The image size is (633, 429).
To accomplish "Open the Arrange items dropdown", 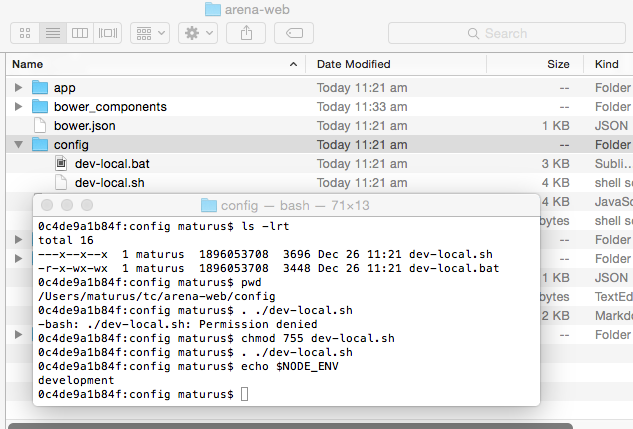I will [150, 33].
